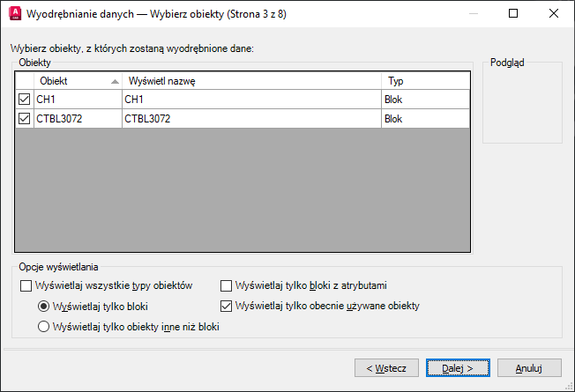Click the Blok type cell of CTBL3072

tap(425, 119)
